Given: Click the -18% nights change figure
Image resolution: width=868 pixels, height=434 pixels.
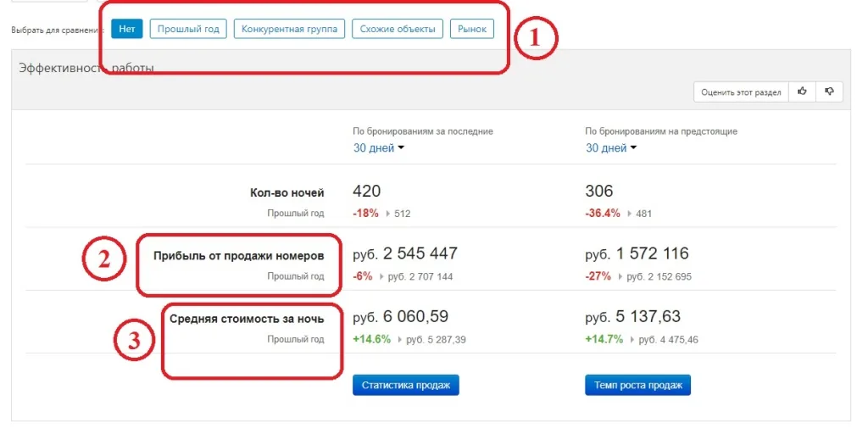Looking at the screenshot, I should click(x=366, y=213).
